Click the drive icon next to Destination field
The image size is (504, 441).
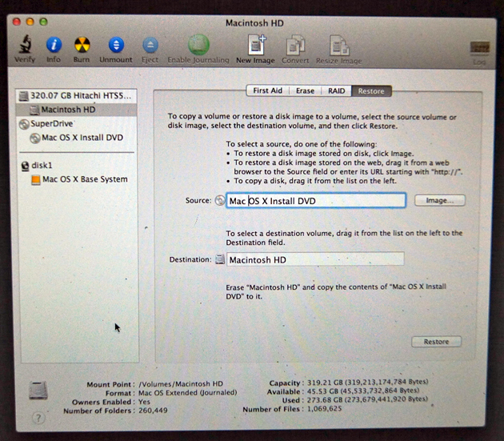click(x=220, y=259)
